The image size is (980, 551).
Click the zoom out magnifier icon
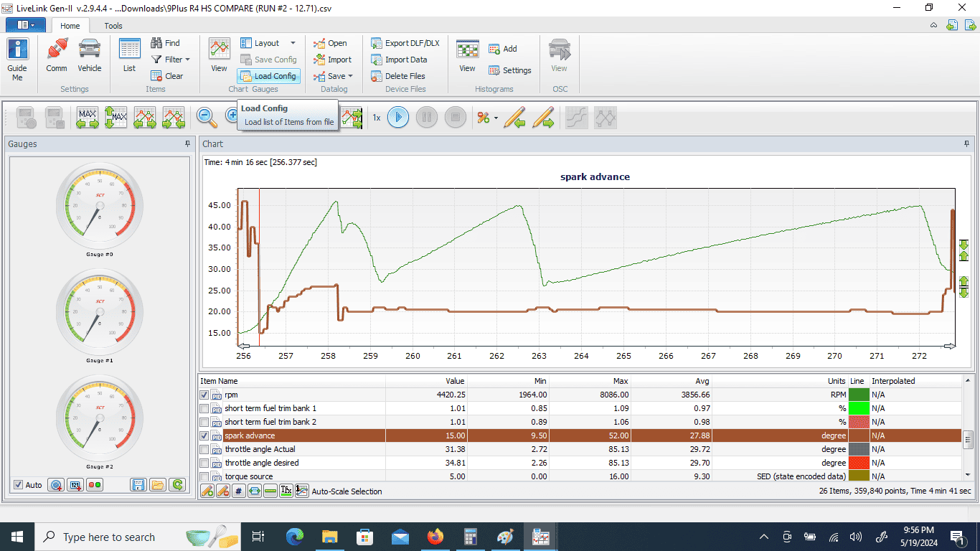(x=207, y=117)
